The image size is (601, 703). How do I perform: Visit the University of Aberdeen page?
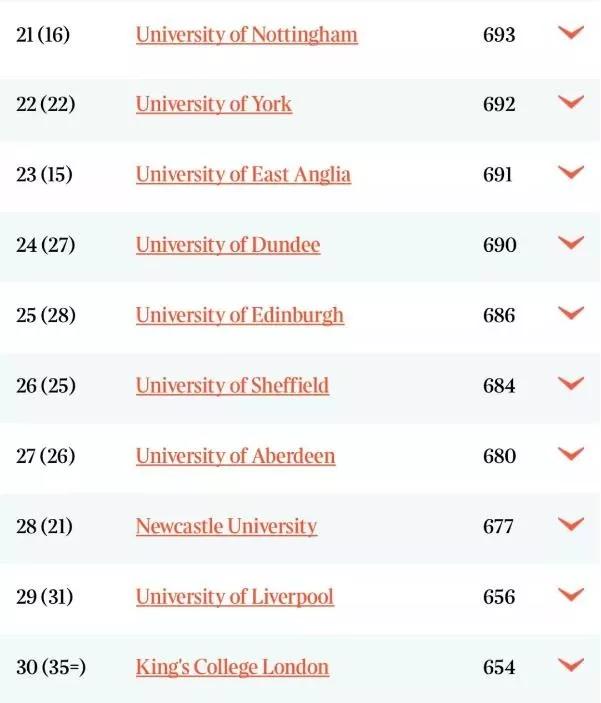point(235,456)
